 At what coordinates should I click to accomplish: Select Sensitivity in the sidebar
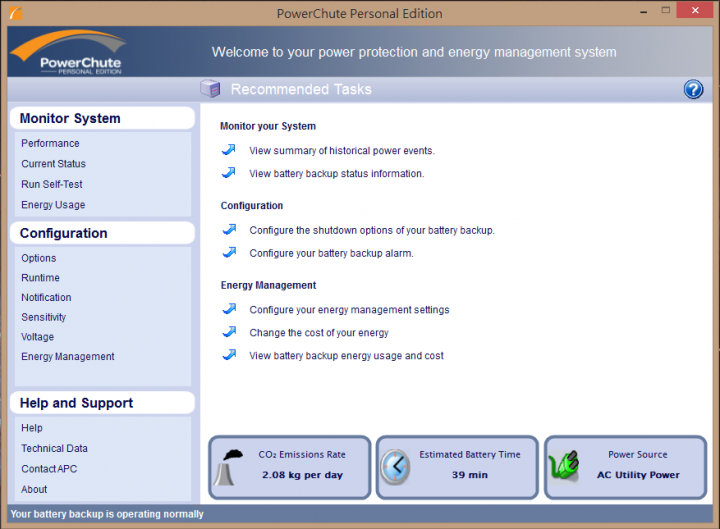(x=43, y=317)
